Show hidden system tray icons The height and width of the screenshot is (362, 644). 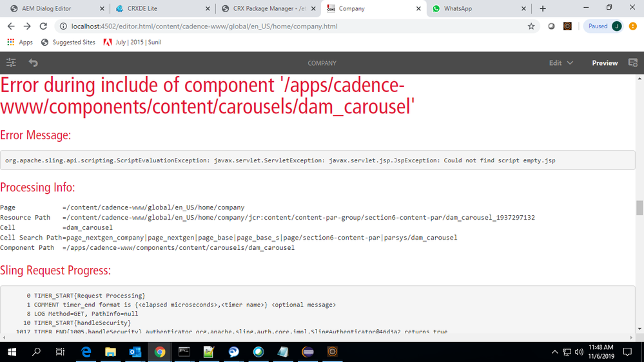click(554, 352)
